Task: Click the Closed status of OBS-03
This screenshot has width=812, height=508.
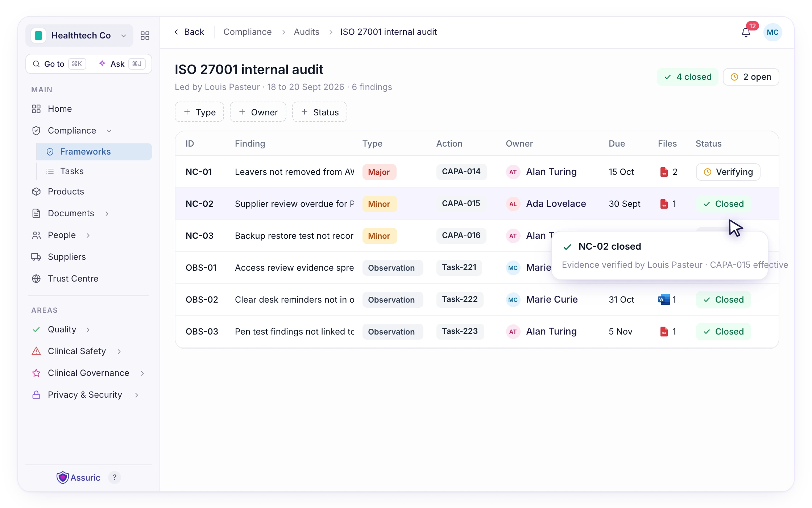Action: (724, 332)
